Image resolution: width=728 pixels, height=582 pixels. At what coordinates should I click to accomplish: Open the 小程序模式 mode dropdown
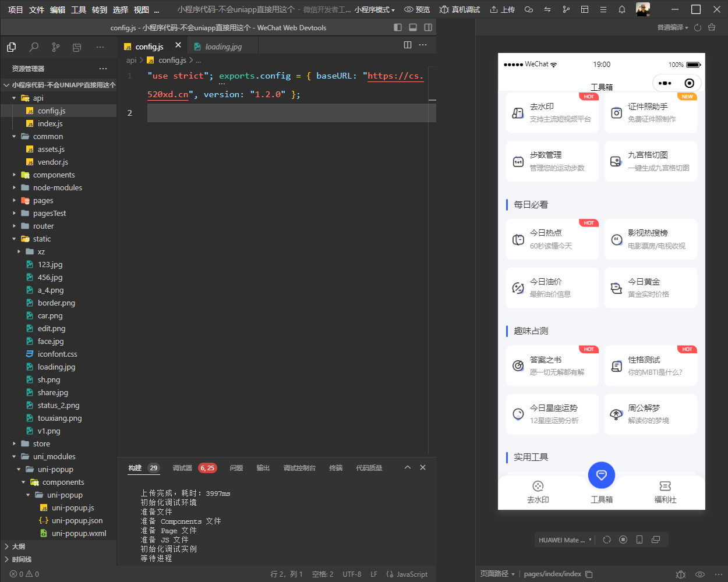click(374, 9)
